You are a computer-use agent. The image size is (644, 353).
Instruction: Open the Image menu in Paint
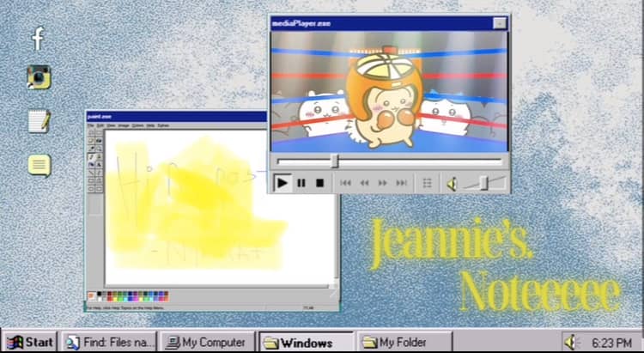(123, 125)
